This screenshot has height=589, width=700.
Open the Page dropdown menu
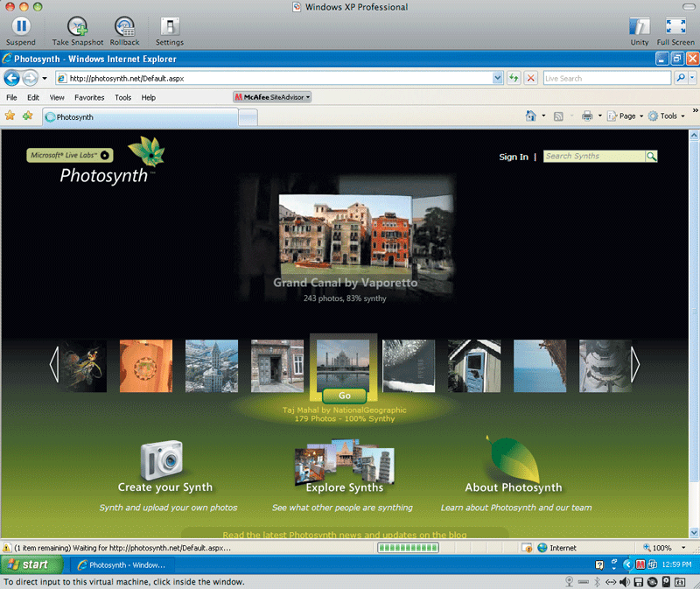pos(630,116)
